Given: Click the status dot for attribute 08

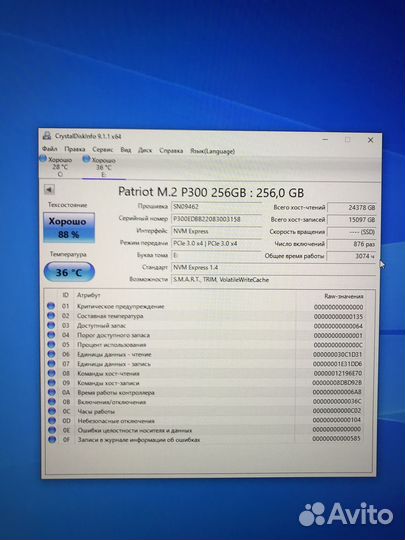Looking at the screenshot, I should pos(51,373).
